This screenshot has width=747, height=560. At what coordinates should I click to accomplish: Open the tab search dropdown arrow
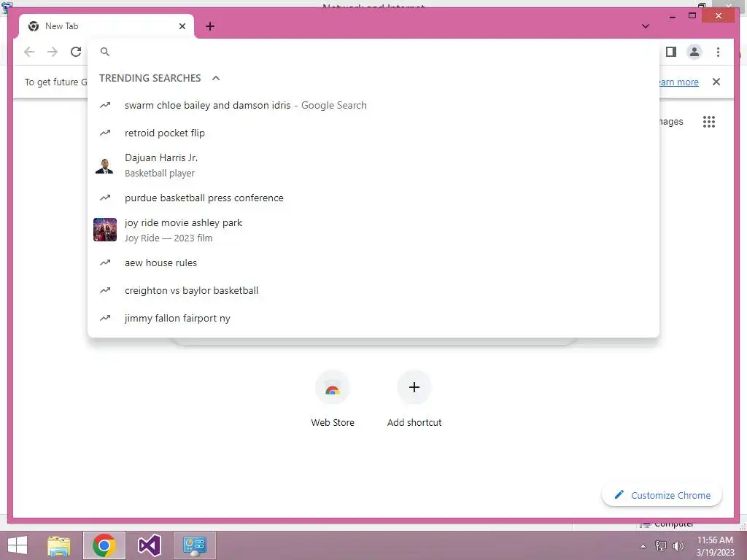tap(646, 26)
